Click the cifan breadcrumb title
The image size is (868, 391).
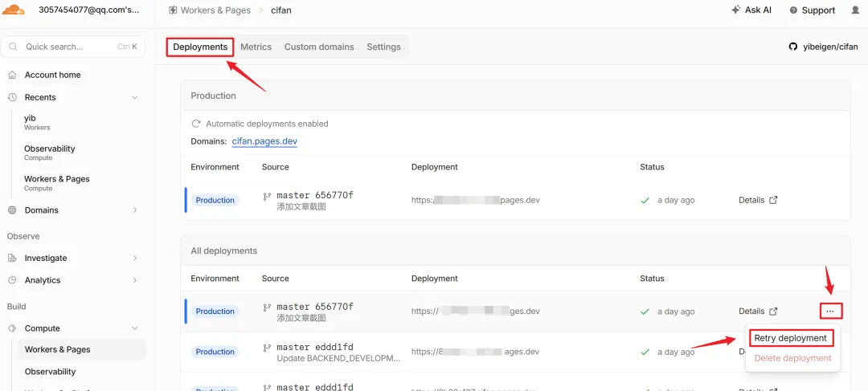click(281, 10)
